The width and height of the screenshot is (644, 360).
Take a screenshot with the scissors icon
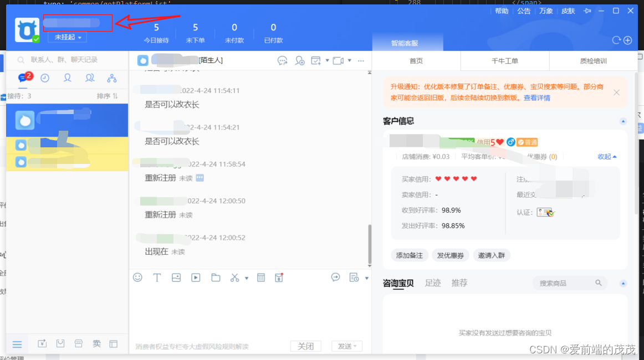(x=234, y=278)
